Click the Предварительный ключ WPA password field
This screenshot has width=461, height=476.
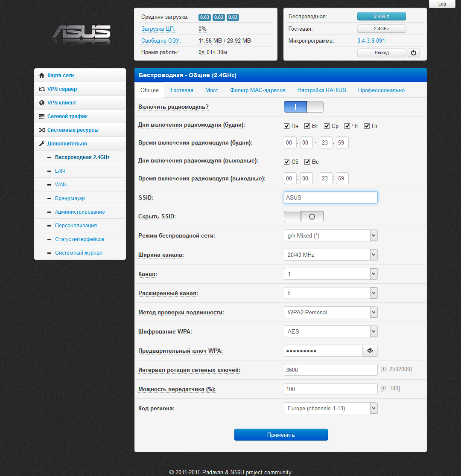click(323, 351)
